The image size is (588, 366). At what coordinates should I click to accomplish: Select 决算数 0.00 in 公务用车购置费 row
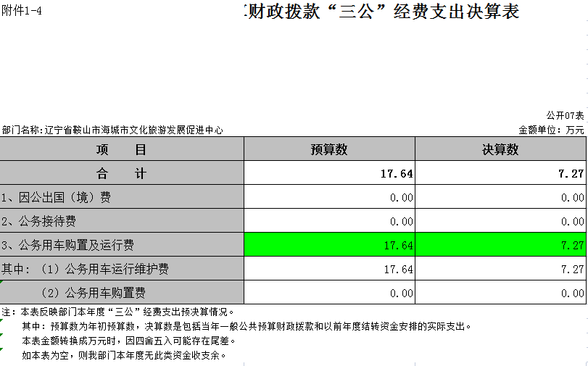coord(500,293)
